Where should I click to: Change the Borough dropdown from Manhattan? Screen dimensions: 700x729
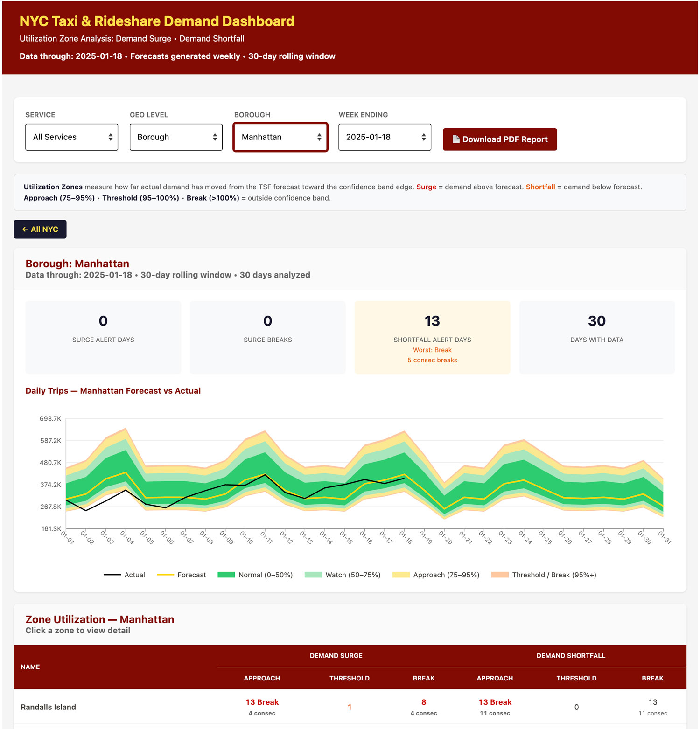280,137
